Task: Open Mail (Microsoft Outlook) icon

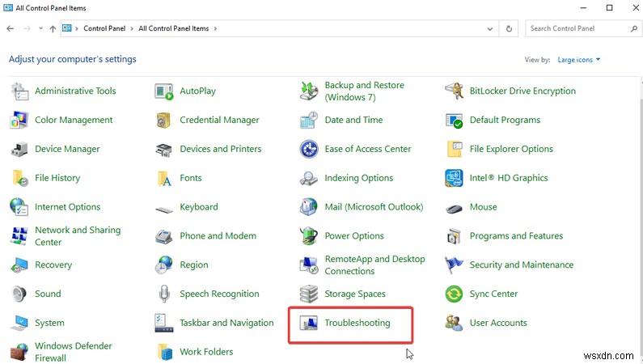Action: tap(308, 207)
